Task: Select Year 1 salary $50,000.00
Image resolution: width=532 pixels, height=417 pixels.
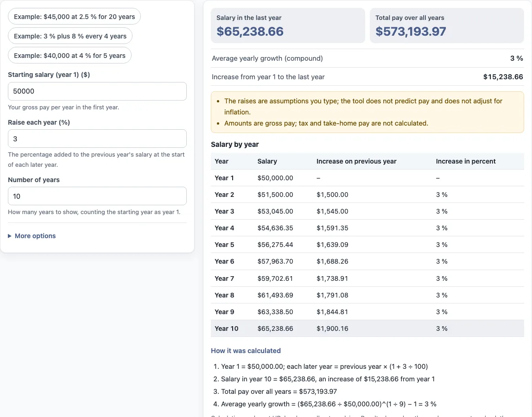Action: (x=275, y=178)
